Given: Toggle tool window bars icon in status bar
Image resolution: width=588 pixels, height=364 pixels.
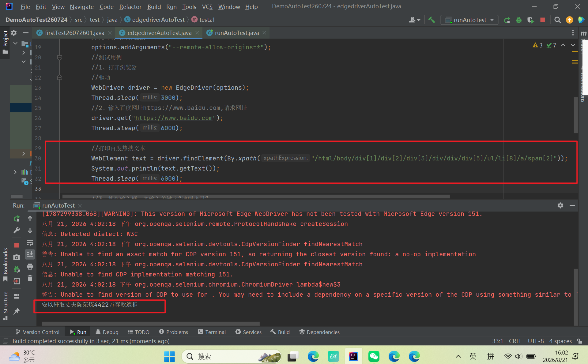Looking at the screenshot, I should click(x=5, y=341).
